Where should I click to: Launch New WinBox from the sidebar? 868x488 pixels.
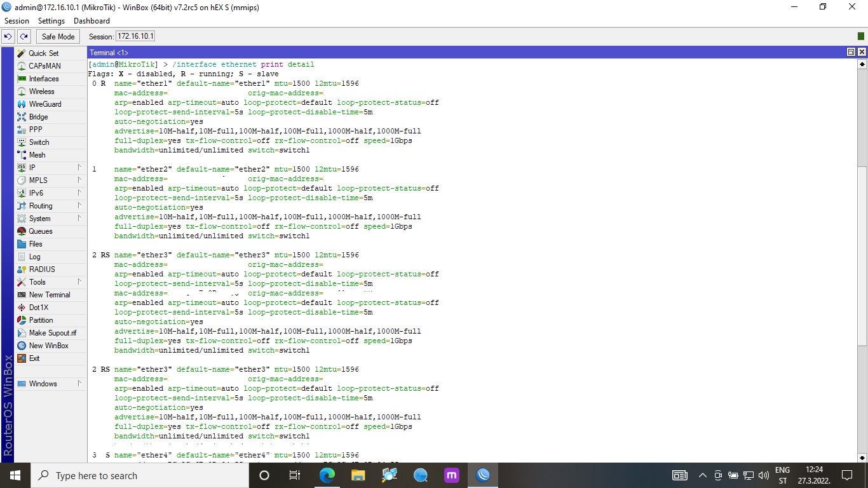50,346
